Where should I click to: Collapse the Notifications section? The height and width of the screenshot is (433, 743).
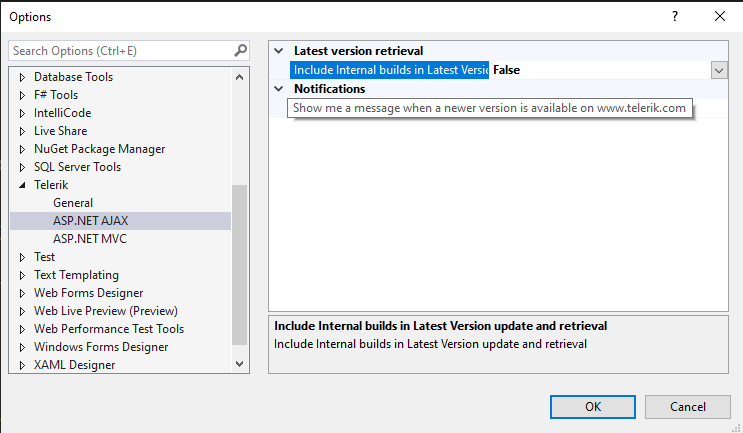pyautogui.click(x=279, y=89)
